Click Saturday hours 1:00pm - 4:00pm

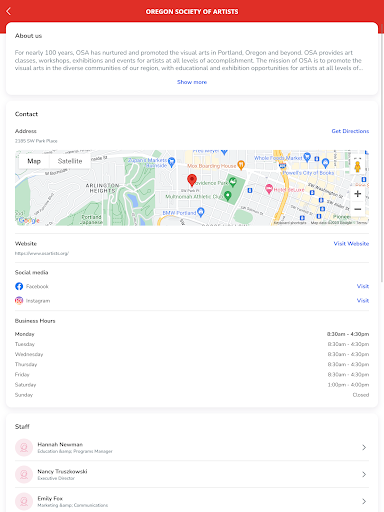tap(348, 385)
